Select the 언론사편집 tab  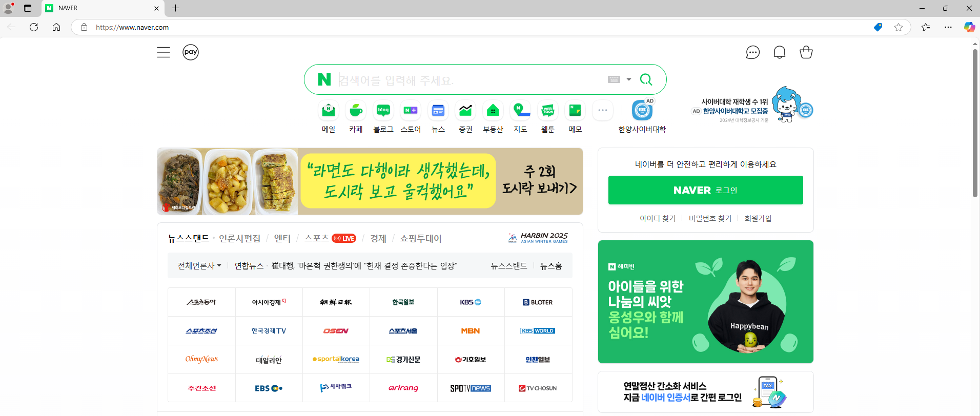(x=239, y=238)
